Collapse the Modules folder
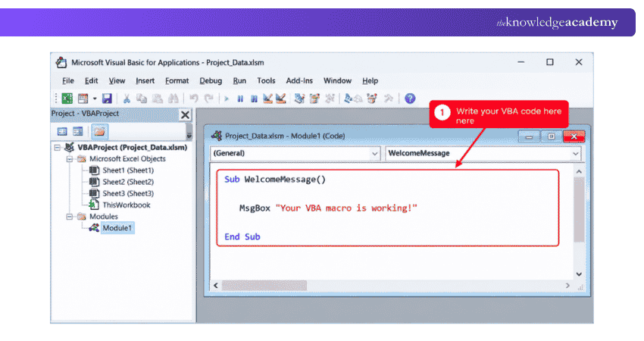 point(70,217)
